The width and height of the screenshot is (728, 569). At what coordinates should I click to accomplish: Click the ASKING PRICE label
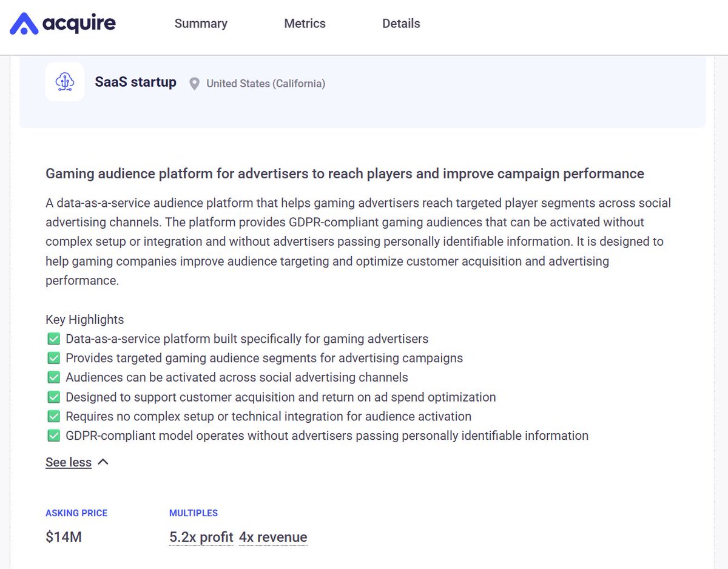[76, 513]
